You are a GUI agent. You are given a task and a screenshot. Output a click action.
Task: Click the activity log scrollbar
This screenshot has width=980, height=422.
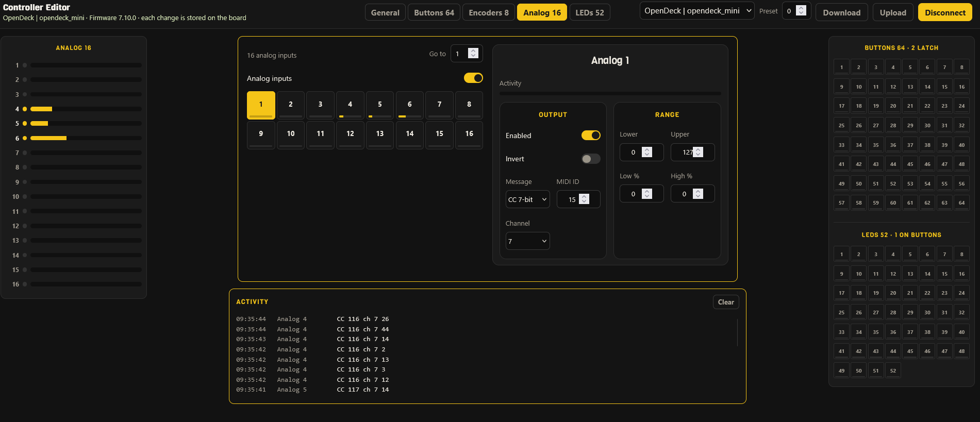point(738,332)
